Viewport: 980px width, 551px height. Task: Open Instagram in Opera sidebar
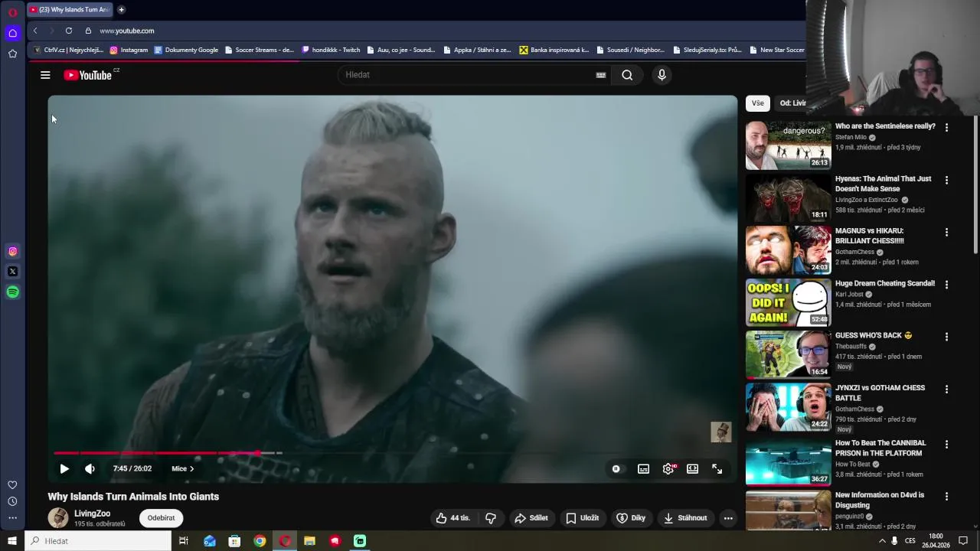click(x=12, y=251)
